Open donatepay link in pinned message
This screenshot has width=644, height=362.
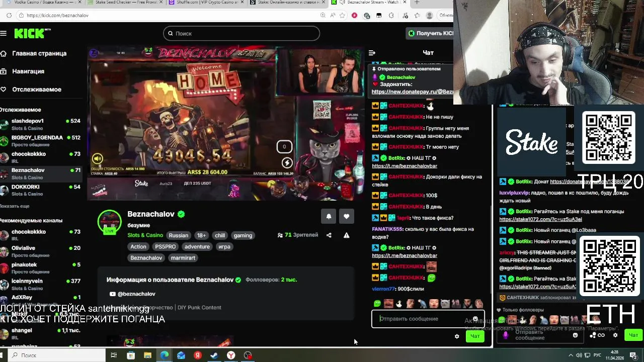[413, 92]
